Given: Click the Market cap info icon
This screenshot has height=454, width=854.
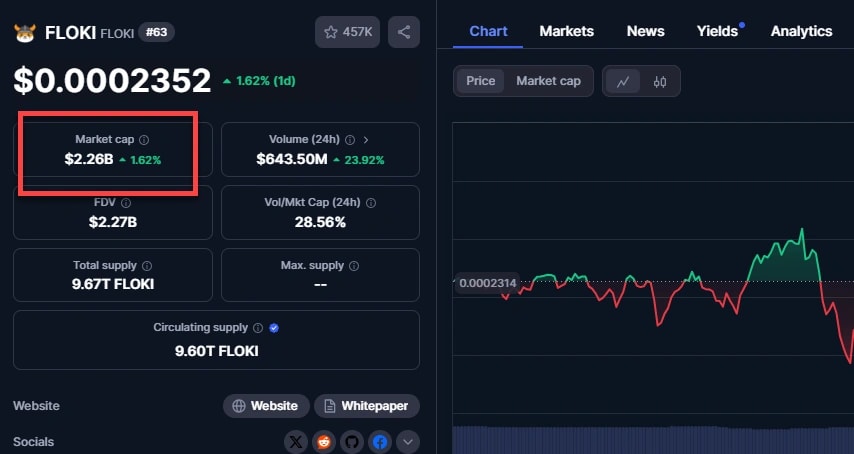Looking at the screenshot, I should 144,140.
